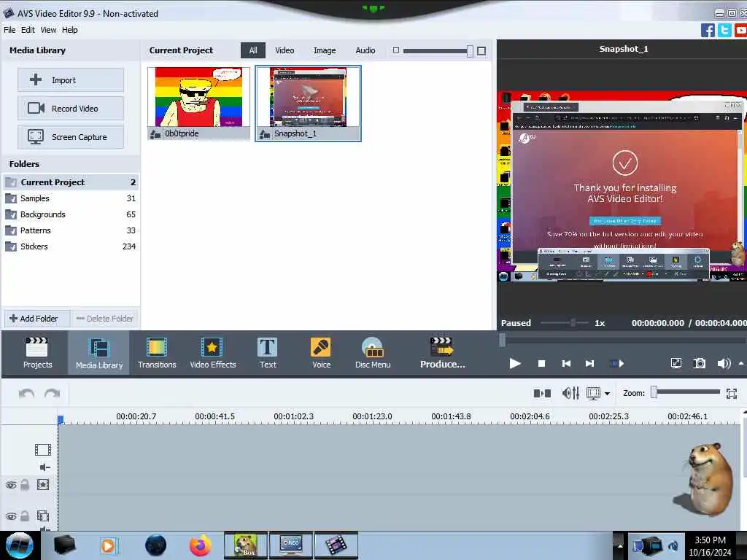The height and width of the screenshot is (560, 747).
Task: Mute the main video track audio
Action: pyautogui.click(x=44, y=467)
